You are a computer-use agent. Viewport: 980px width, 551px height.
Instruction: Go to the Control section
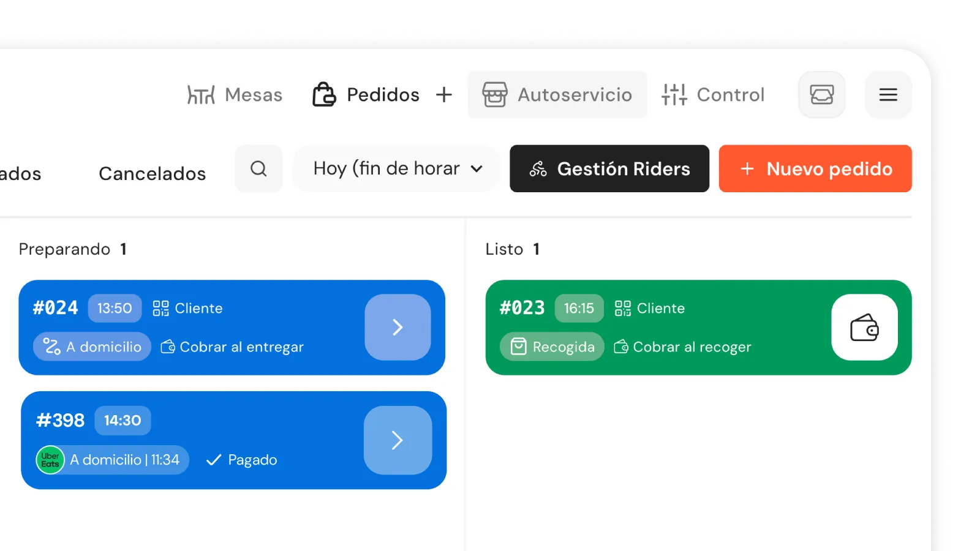(x=714, y=95)
